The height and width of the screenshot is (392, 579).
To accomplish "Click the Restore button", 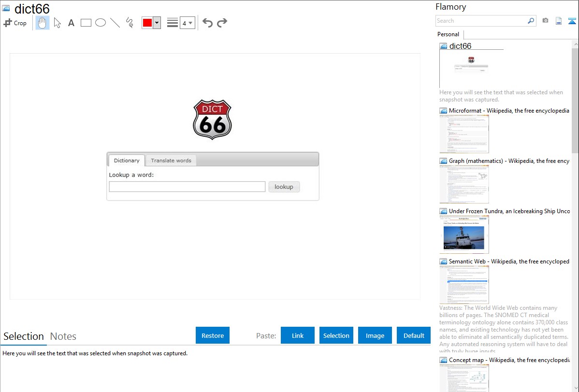I will coord(213,335).
